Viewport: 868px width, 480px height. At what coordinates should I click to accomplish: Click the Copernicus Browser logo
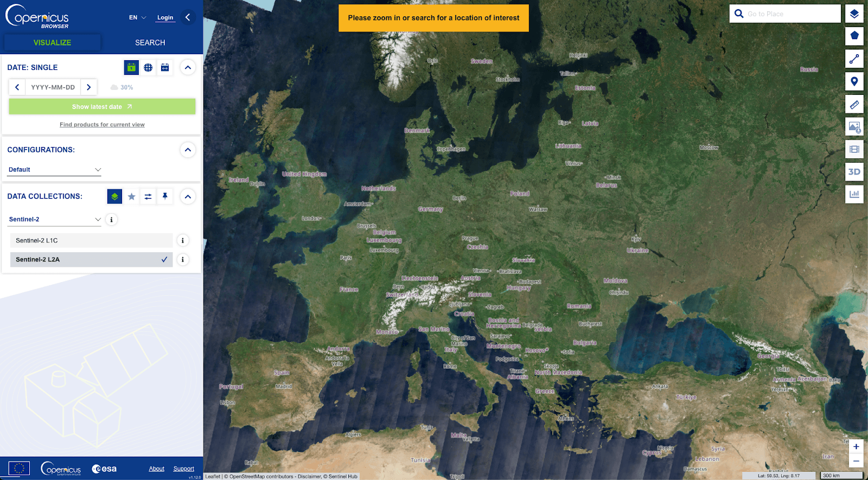(x=37, y=16)
